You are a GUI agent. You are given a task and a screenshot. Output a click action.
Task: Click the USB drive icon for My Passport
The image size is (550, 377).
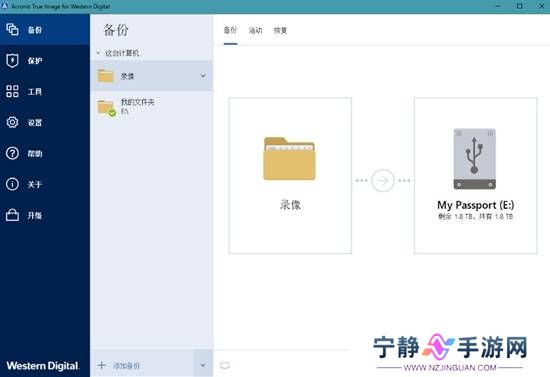[x=475, y=159]
